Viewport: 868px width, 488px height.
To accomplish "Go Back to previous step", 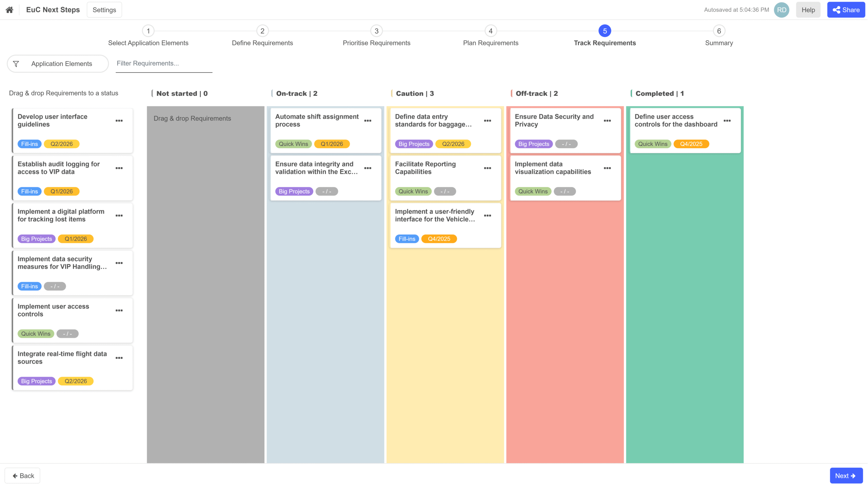I will tap(23, 475).
